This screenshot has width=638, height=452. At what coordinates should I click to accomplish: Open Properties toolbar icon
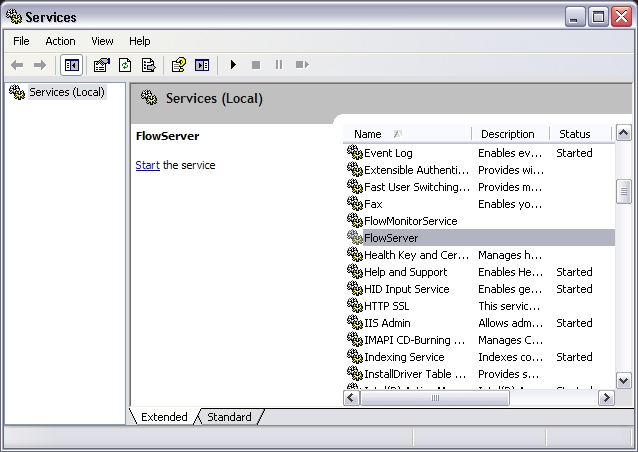tap(102, 65)
